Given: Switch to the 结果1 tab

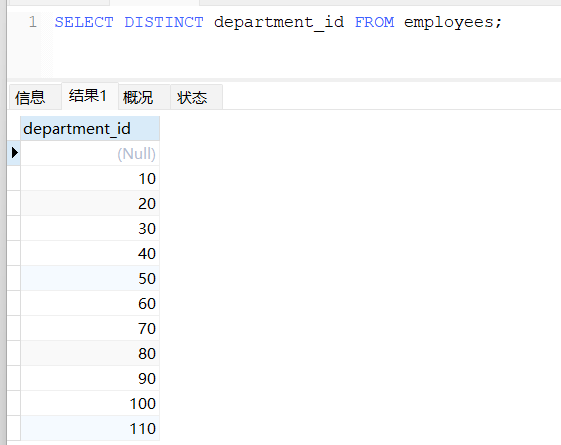Looking at the screenshot, I should click(90, 96).
